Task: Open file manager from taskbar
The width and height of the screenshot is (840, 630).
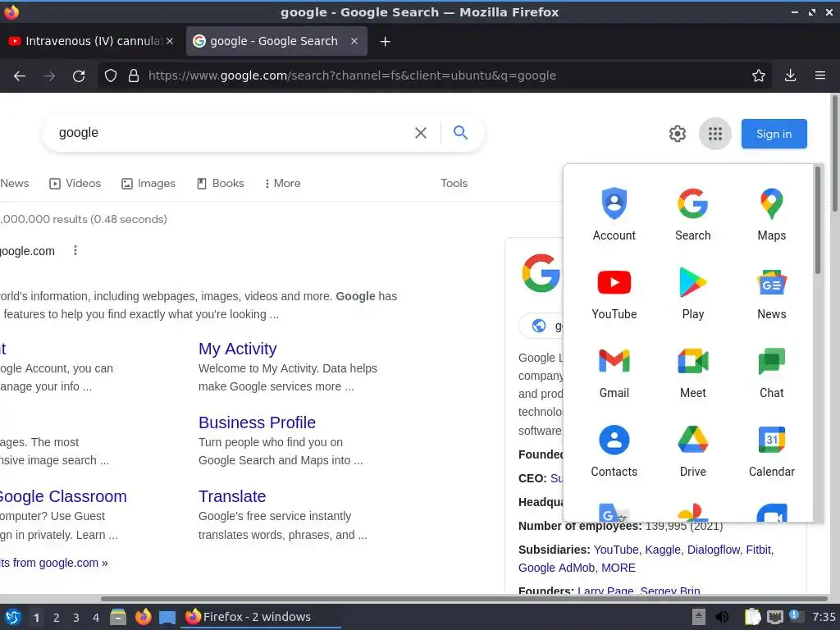Action: coord(118,617)
